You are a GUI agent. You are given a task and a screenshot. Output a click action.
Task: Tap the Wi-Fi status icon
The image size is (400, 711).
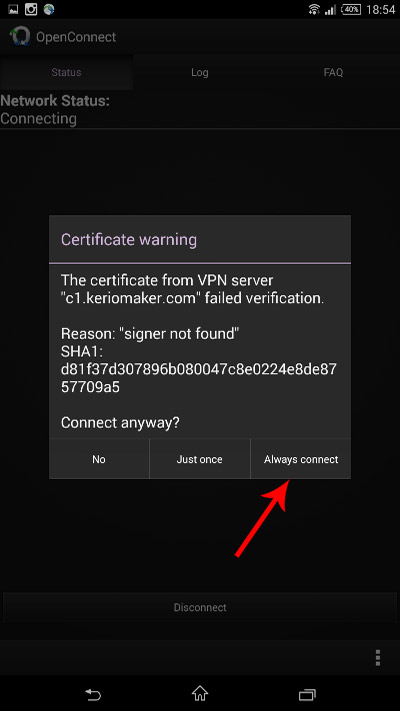314,9
